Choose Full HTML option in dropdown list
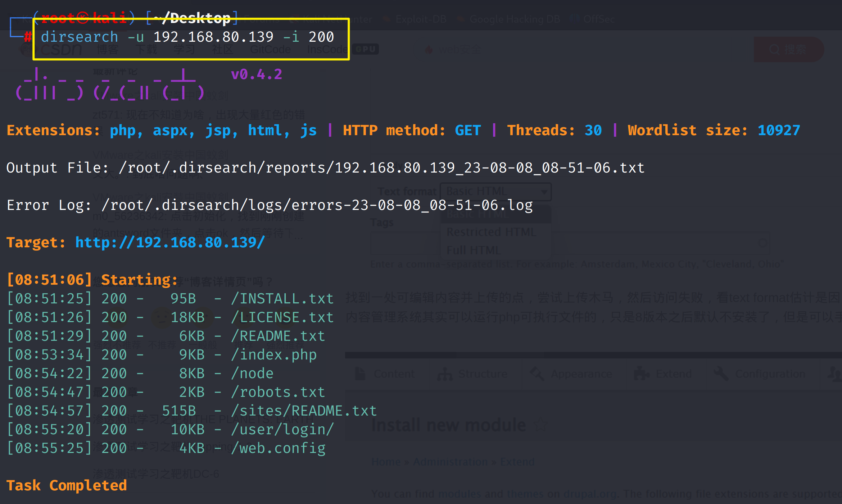 tap(474, 250)
